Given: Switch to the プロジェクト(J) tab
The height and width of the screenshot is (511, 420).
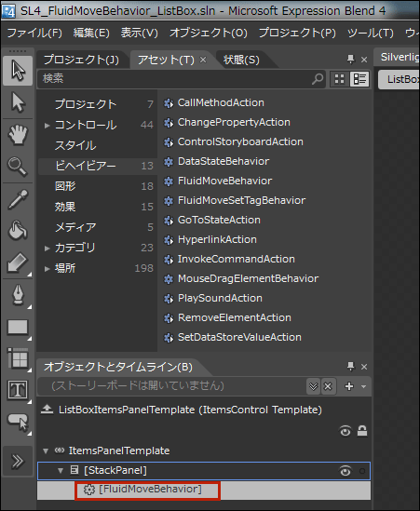Looking at the screenshot, I should pos(81,60).
